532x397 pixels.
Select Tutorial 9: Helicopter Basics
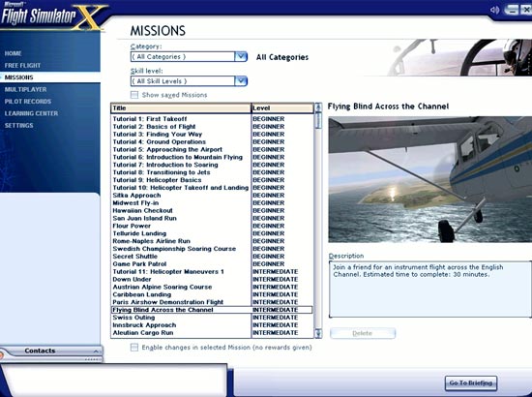[x=212, y=180]
